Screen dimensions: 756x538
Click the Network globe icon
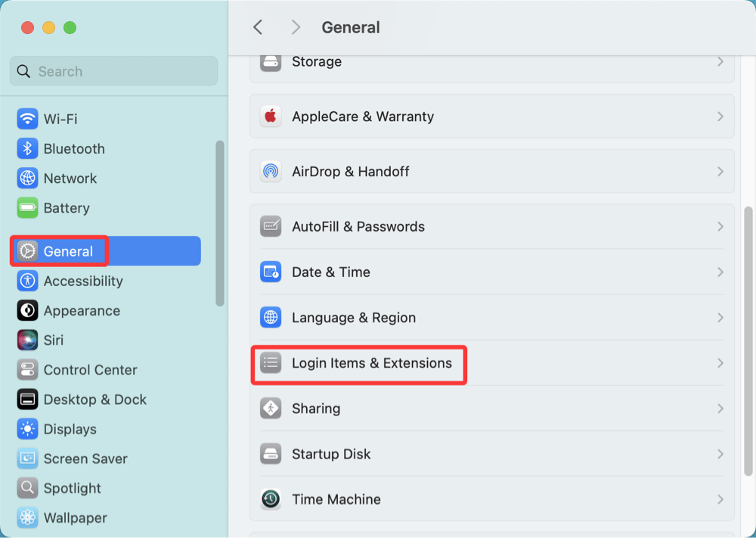pyautogui.click(x=27, y=178)
